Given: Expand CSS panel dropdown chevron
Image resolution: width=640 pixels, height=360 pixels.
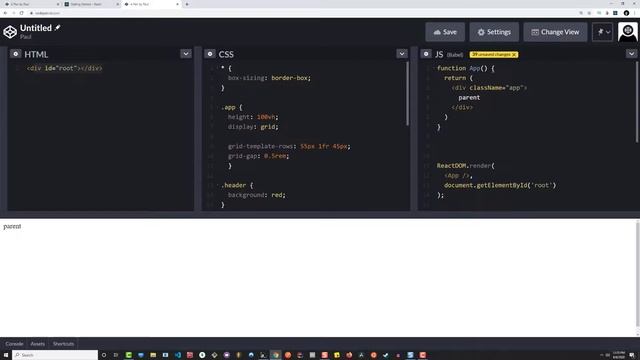Looking at the screenshot, I should 402,53.
